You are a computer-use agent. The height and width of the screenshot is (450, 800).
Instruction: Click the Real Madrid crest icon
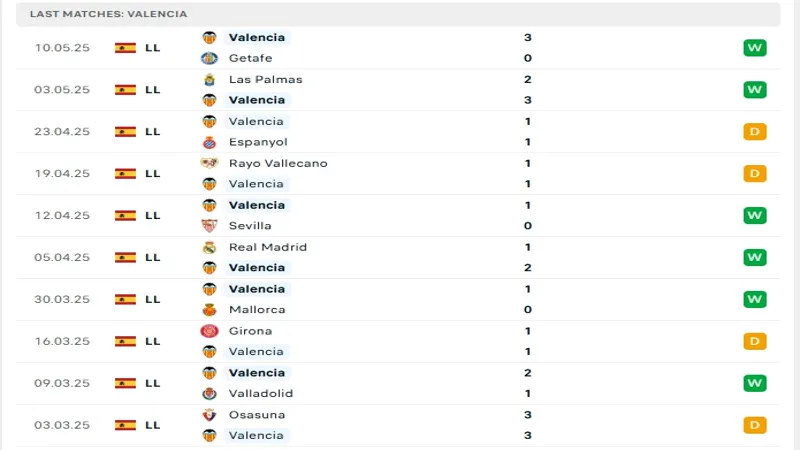pyautogui.click(x=209, y=247)
